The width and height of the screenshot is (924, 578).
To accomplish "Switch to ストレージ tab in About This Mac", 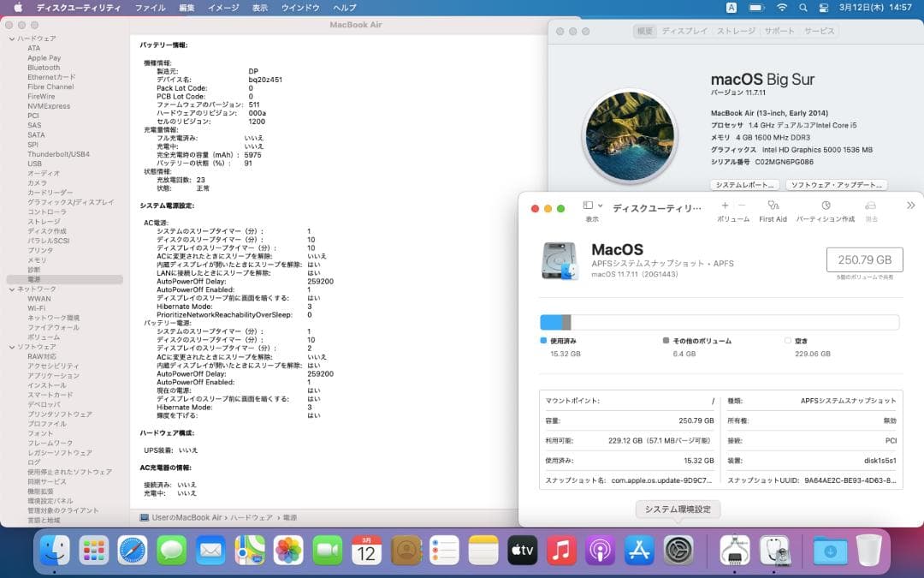I will [736, 31].
